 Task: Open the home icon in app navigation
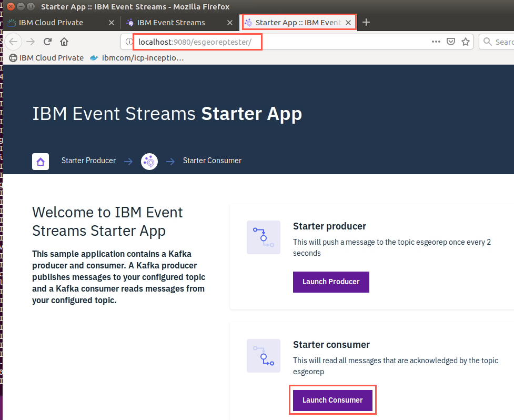click(x=41, y=161)
